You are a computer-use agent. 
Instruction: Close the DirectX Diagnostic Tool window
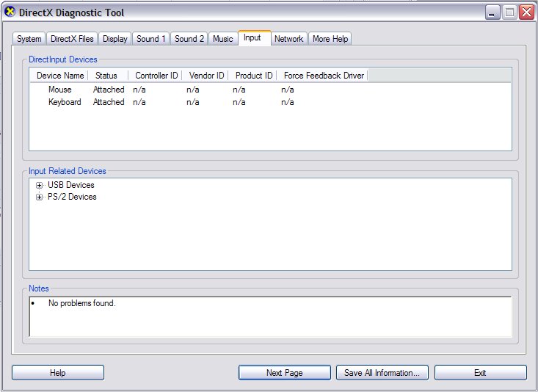[x=527, y=12]
